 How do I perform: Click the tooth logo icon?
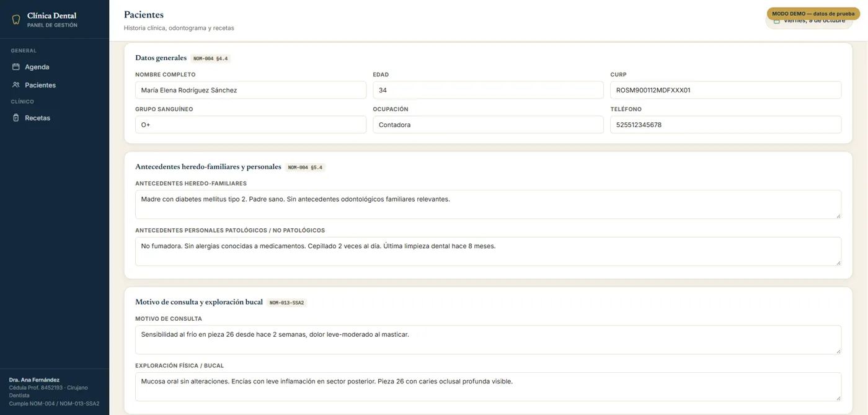click(x=16, y=20)
